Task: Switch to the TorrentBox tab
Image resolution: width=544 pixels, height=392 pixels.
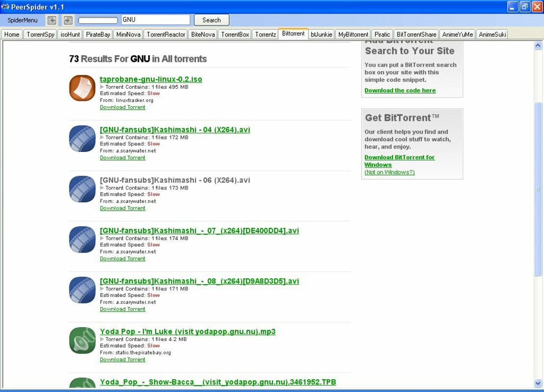Action: [235, 34]
